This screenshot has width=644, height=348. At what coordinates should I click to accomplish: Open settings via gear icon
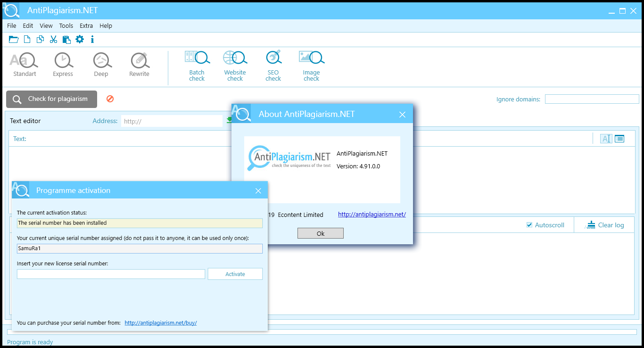[80, 39]
